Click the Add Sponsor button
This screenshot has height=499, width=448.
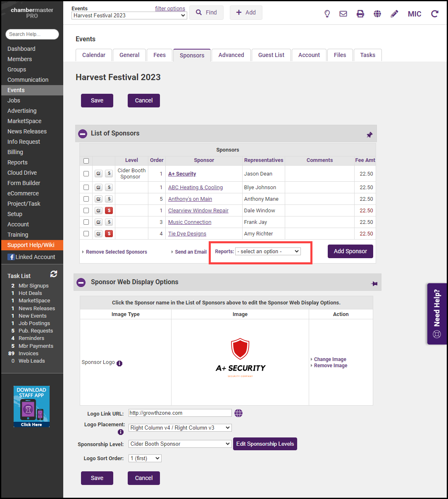point(350,252)
